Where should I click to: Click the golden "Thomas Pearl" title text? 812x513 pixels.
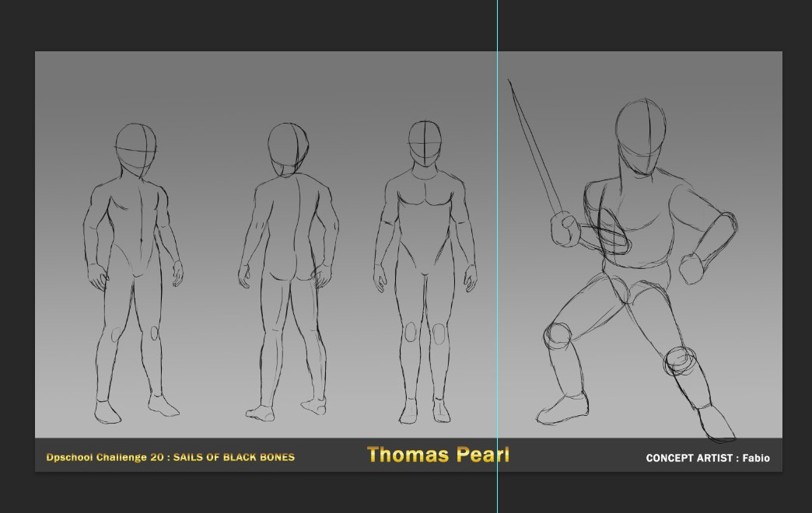point(438,455)
